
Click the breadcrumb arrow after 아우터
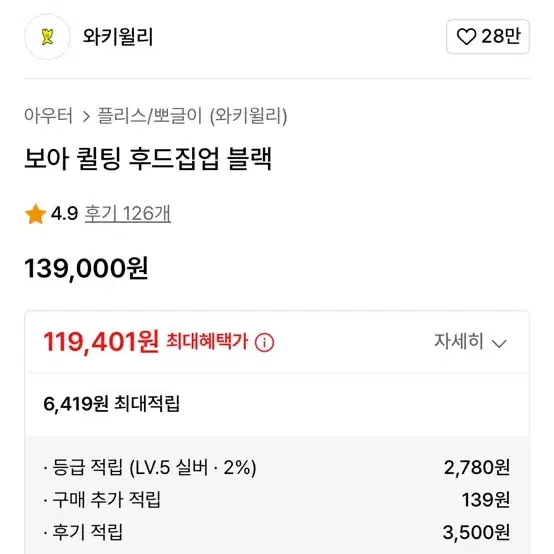pos(86,116)
